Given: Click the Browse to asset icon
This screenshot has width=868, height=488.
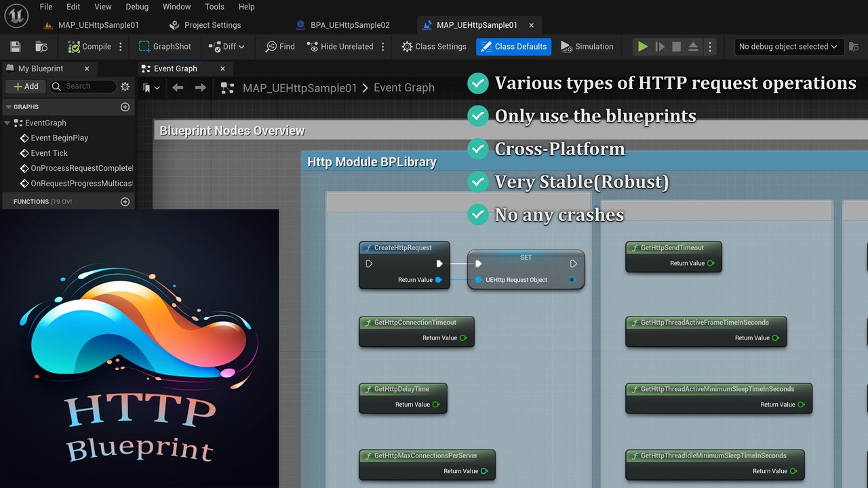Looking at the screenshot, I should (41, 47).
